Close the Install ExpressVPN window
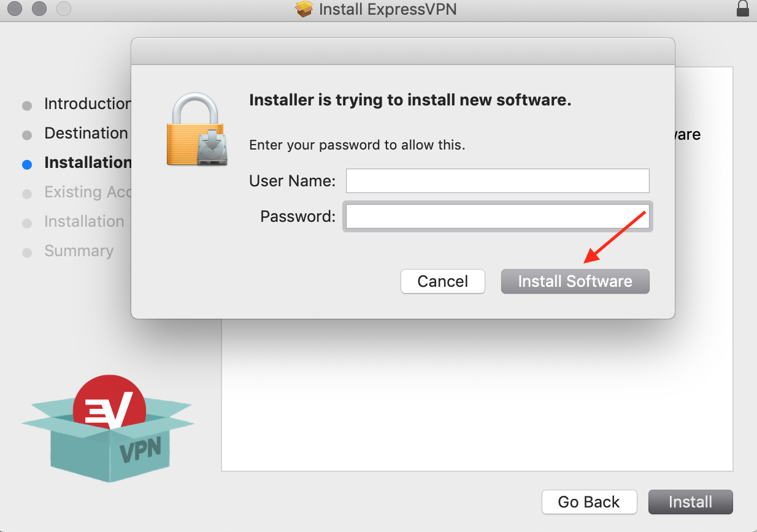Image resolution: width=757 pixels, height=532 pixels. click(15, 9)
